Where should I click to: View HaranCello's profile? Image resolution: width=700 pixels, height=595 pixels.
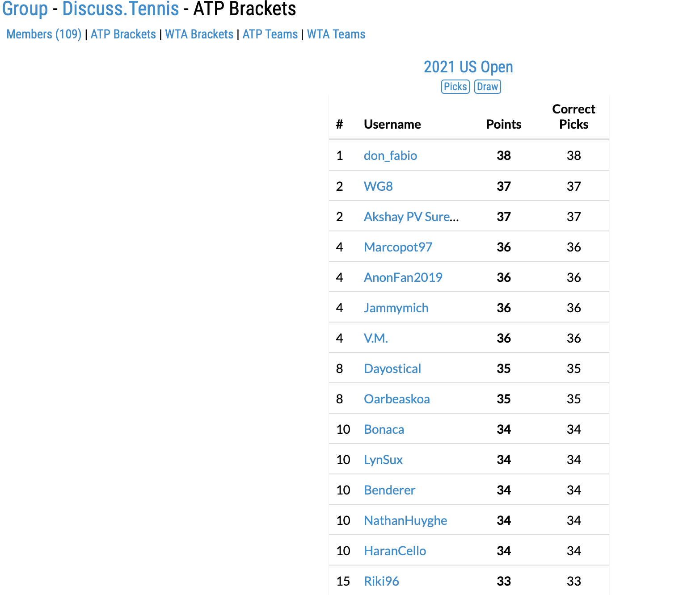click(x=395, y=551)
